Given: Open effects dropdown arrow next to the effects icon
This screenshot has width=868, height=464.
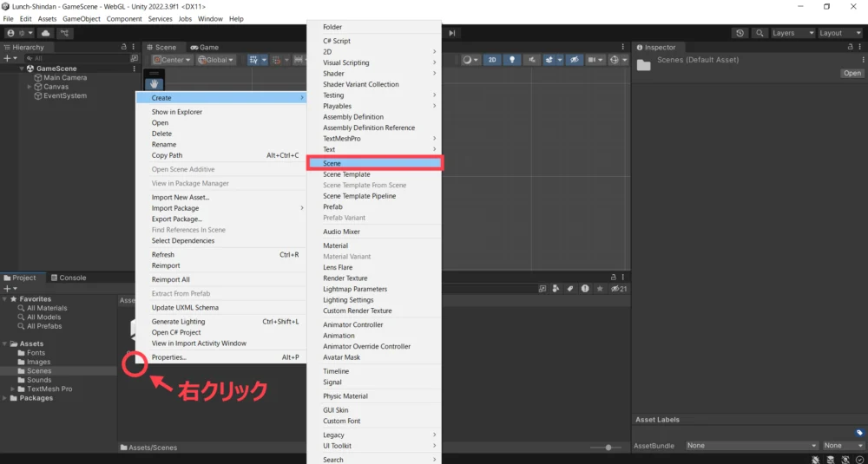Looking at the screenshot, I should click(560, 60).
